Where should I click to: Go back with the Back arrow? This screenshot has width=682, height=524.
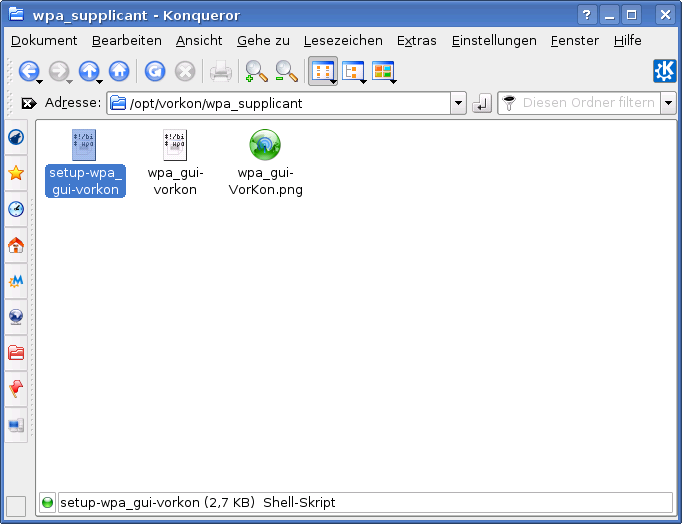(28, 71)
